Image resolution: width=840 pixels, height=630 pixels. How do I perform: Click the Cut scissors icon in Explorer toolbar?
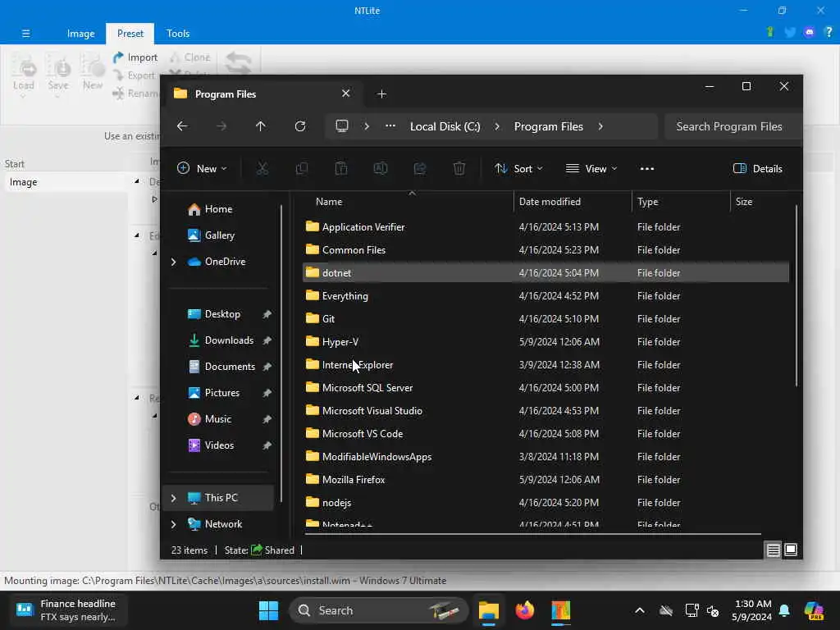coord(262,169)
